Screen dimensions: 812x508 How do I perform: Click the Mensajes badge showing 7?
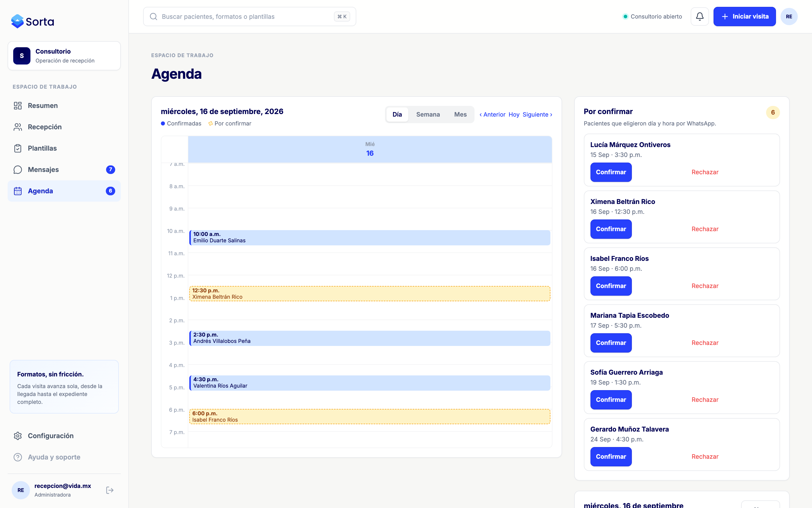[110, 170]
